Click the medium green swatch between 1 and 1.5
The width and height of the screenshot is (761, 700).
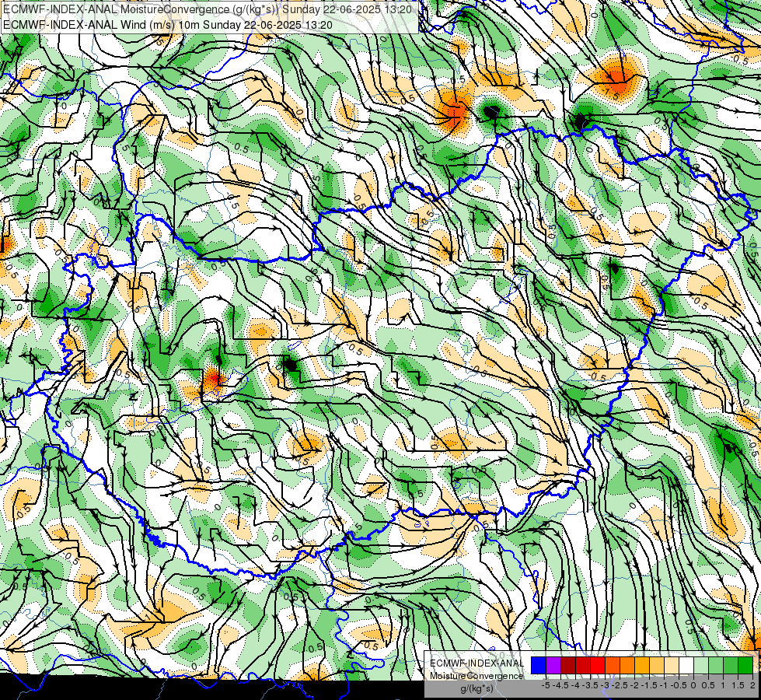(731, 665)
